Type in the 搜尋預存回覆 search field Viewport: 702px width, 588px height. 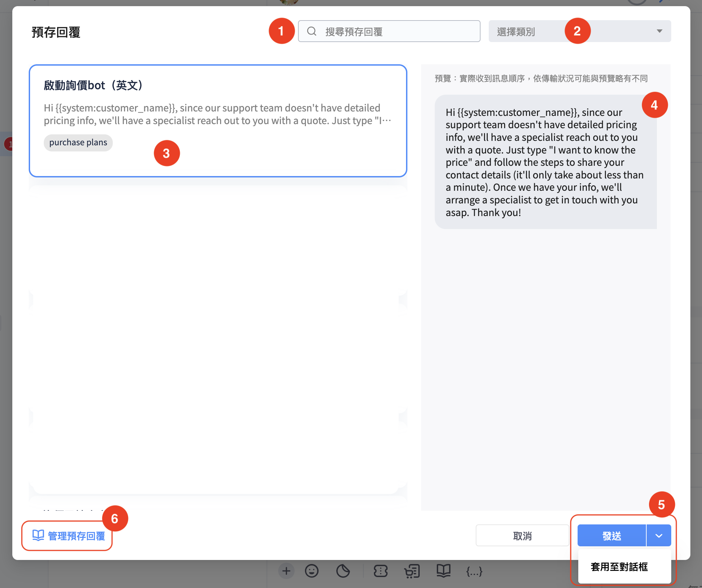click(x=396, y=31)
